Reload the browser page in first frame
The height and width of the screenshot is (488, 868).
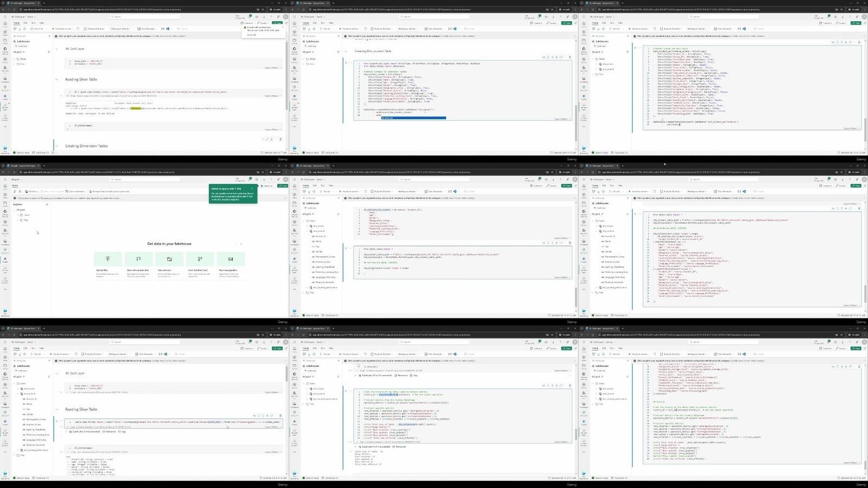[x=15, y=9]
